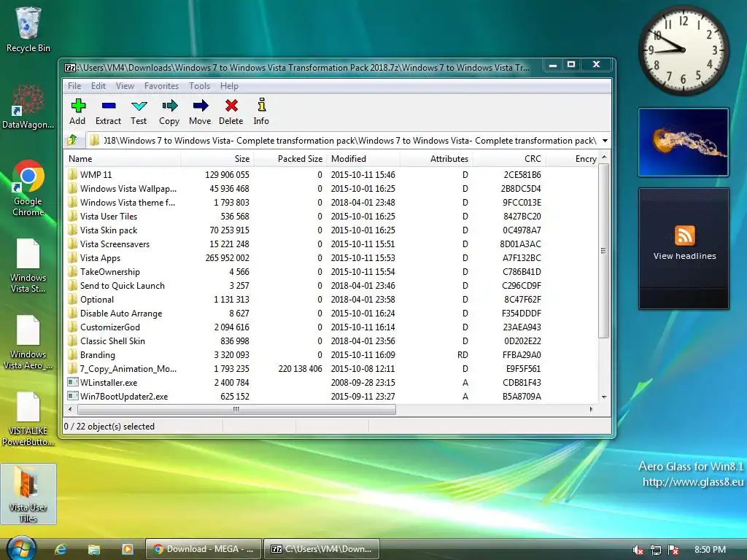747x560 pixels.
Task: Click the muted volume tray icon
Action: 638,550
